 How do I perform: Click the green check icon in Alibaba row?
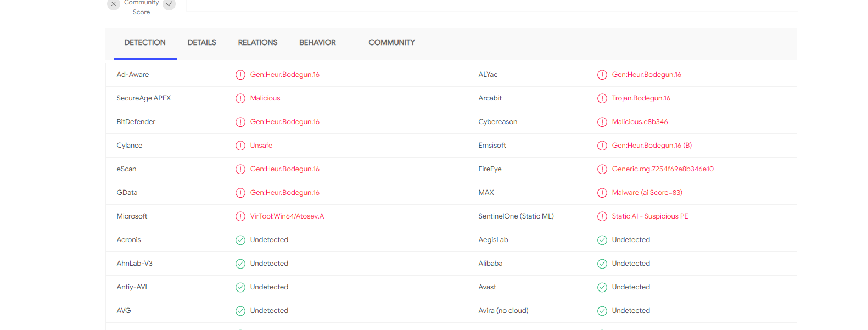(602, 264)
